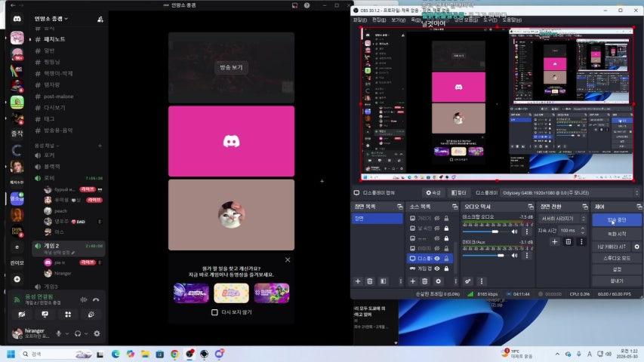
Task: Open the File menu in OBS
Action: coord(360,20)
